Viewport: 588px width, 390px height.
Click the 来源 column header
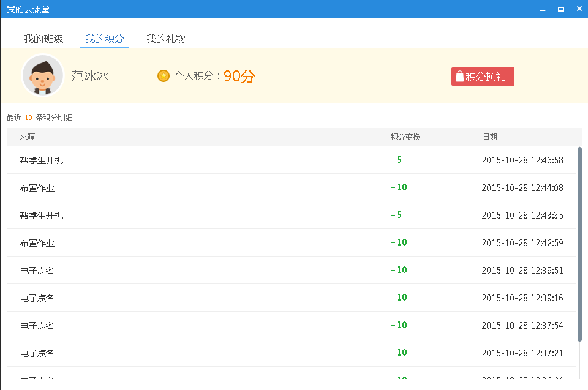pos(28,137)
